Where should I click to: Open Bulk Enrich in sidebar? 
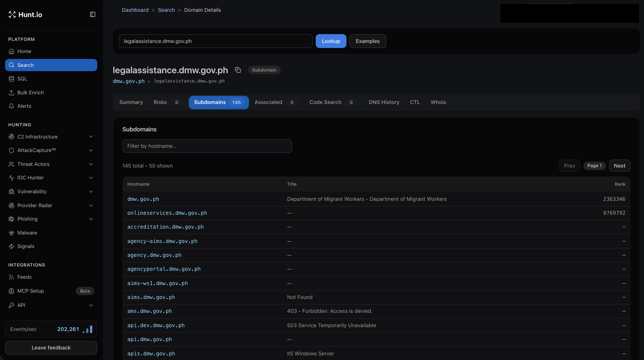(51, 93)
